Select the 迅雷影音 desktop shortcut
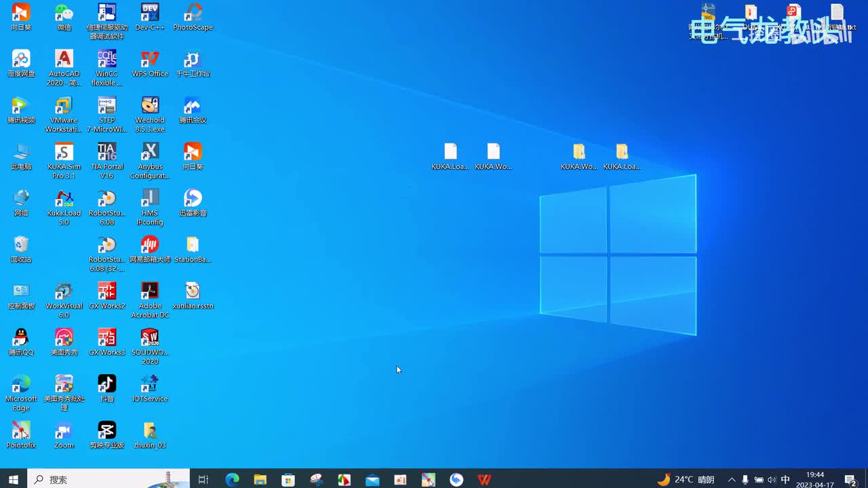The width and height of the screenshot is (868, 488). click(193, 203)
